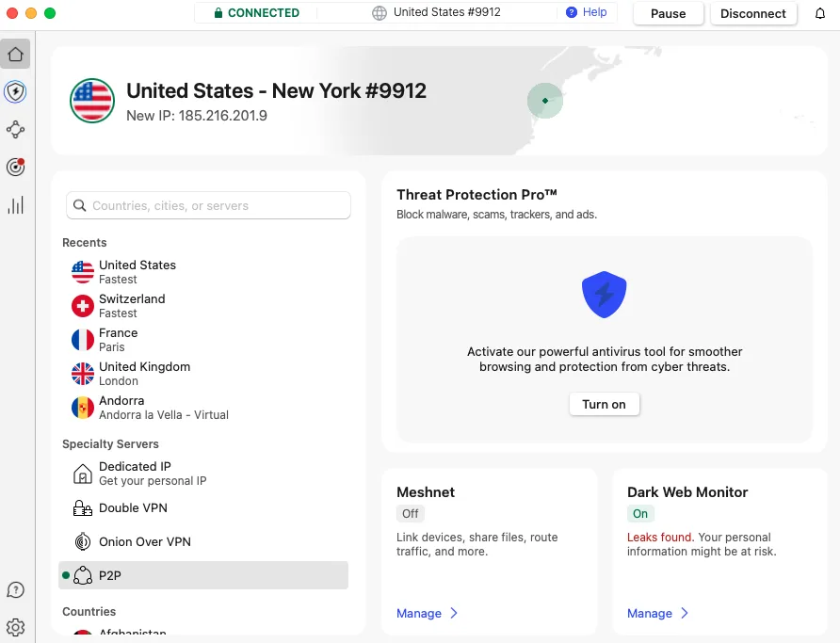Screen dimensions: 840x643
Task: Click the Meshnet Off status badge
Action: pos(411,513)
